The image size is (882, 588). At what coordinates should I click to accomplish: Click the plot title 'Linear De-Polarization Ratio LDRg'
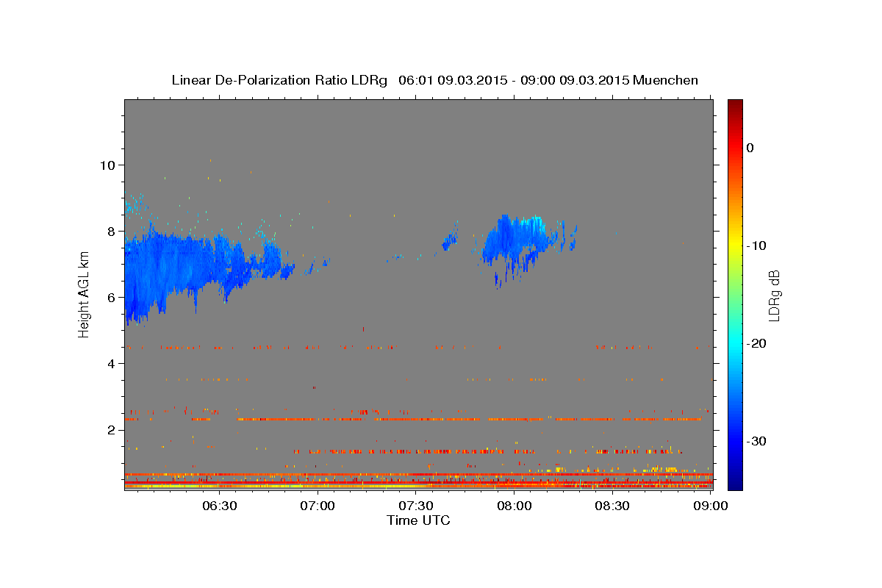[x=279, y=80]
